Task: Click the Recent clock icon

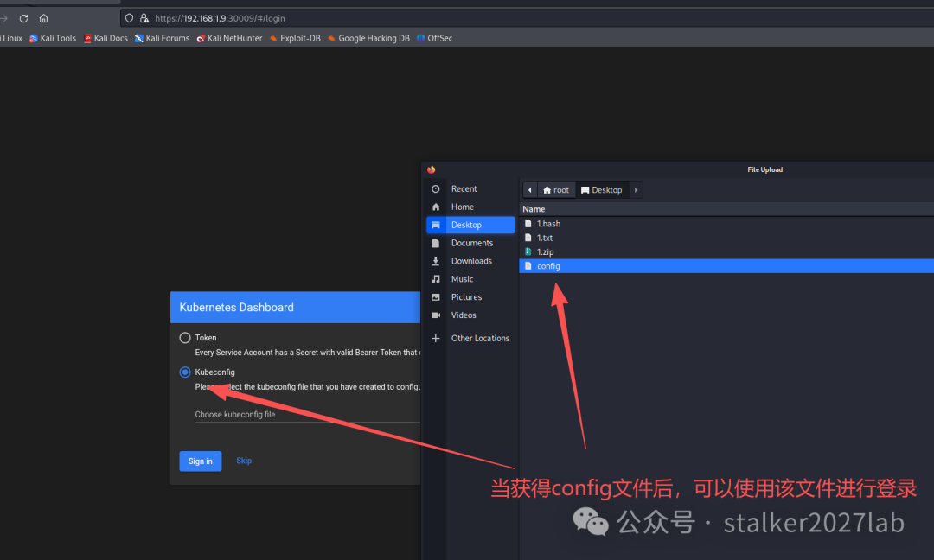Action: [x=435, y=188]
